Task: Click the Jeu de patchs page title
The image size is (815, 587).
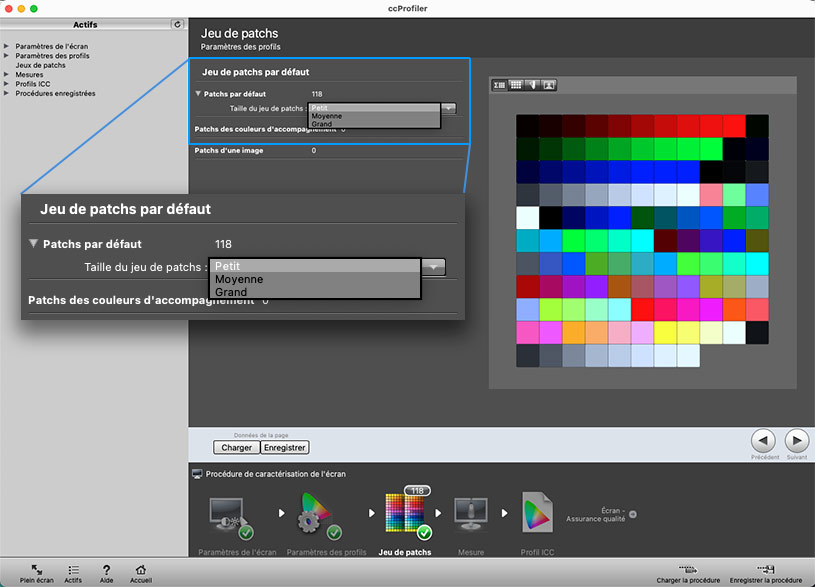Action: pos(240,33)
